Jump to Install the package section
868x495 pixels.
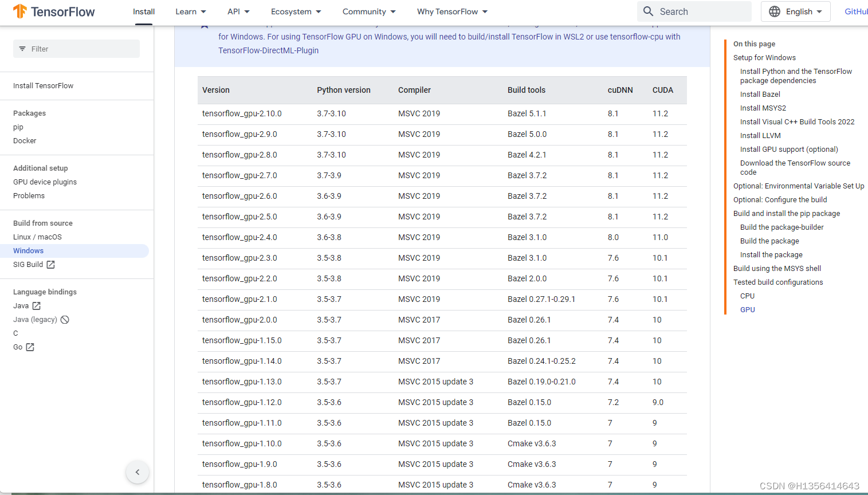tap(771, 255)
